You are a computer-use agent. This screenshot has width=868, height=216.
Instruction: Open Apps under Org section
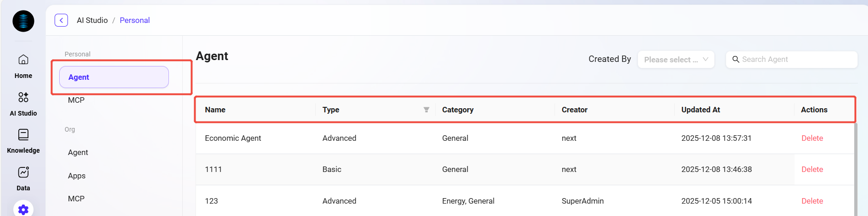pyautogui.click(x=77, y=176)
